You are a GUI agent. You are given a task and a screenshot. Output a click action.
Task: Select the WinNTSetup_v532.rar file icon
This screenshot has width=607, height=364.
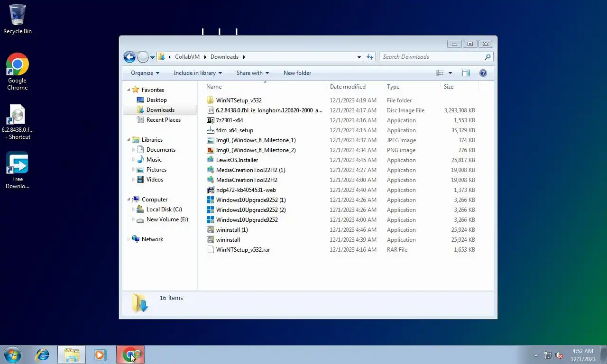[211, 250]
